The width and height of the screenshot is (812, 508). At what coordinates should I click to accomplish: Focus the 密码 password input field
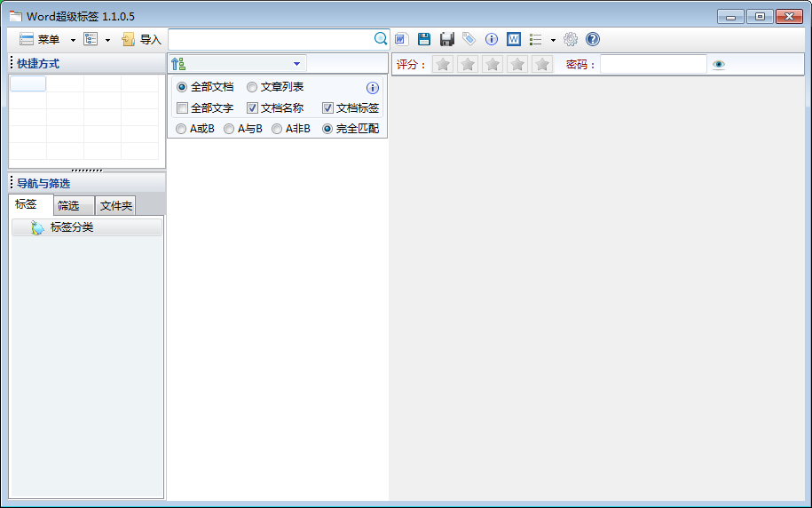[653, 64]
